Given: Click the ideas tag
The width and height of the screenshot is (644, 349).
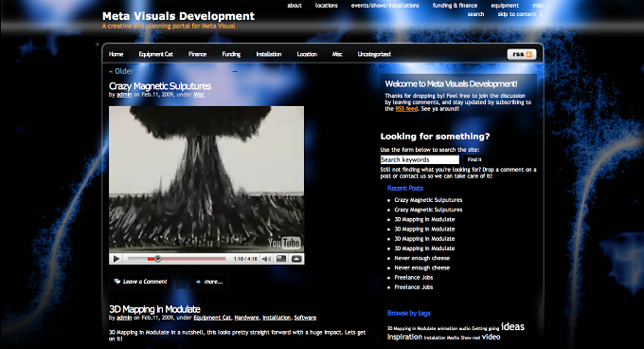Looking at the screenshot, I should click(512, 326).
